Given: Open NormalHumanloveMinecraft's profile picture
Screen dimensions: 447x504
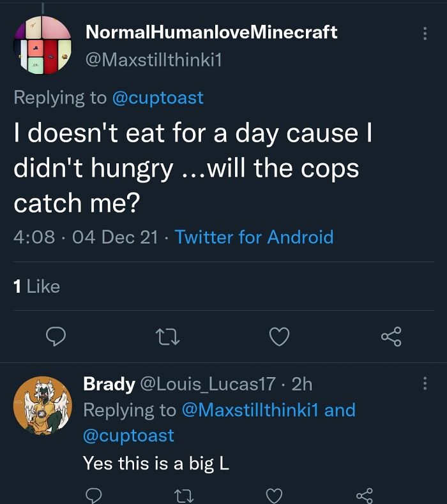Looking at the screenshot, I should click(x=42, y=47).
